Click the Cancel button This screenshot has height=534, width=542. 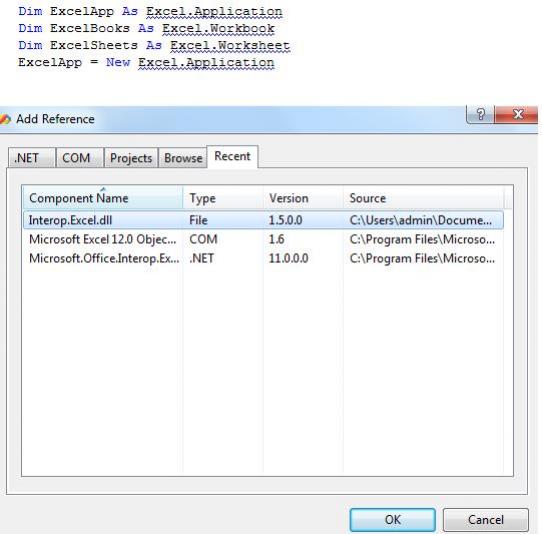click(x=486, y=519)
